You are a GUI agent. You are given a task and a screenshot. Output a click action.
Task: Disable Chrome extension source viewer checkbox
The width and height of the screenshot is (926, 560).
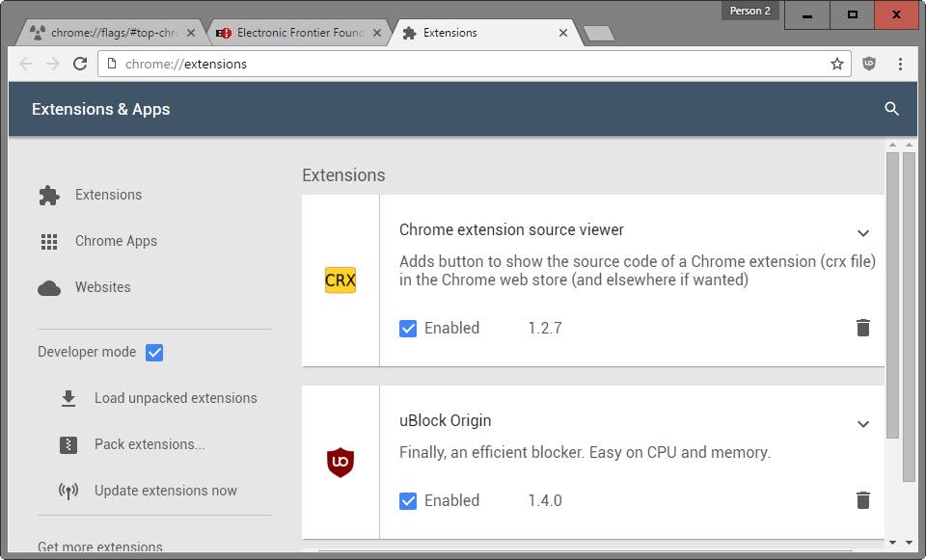click(x=407, y=328)
